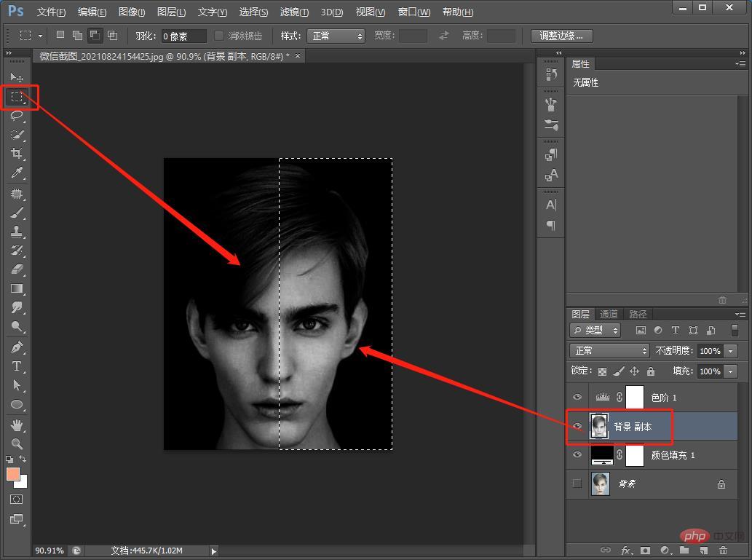Select the Clone Stamp tool
The image size is (752, 560).
click(17, 232)
